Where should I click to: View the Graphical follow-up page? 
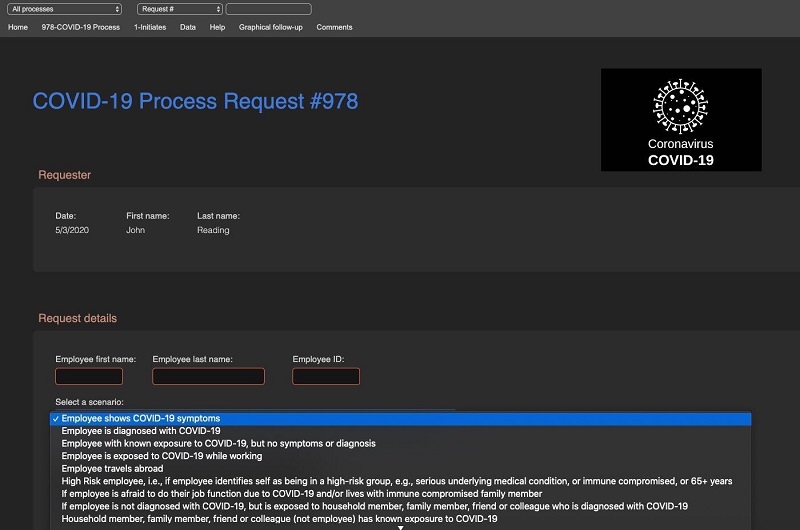(270, 27)
